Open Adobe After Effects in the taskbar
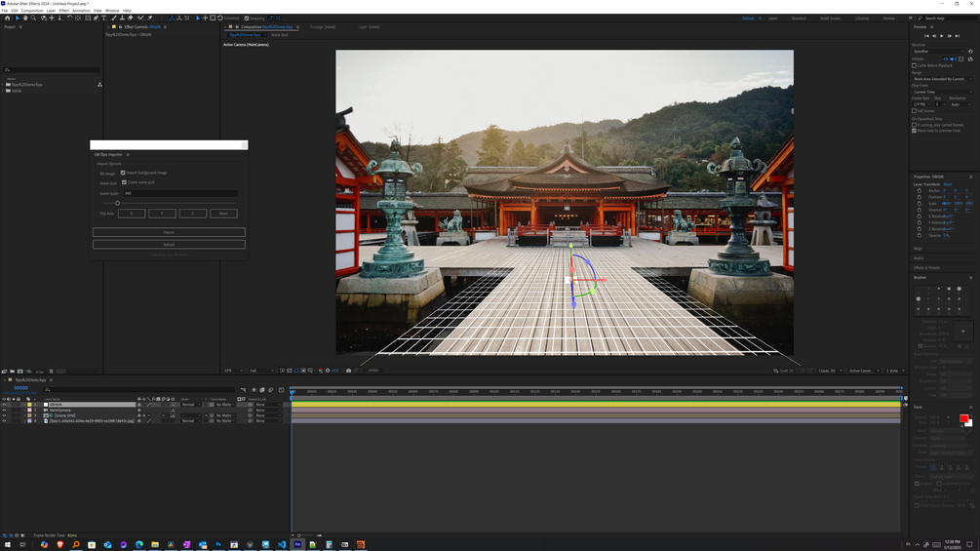980x551 pixels. [297, 544]
